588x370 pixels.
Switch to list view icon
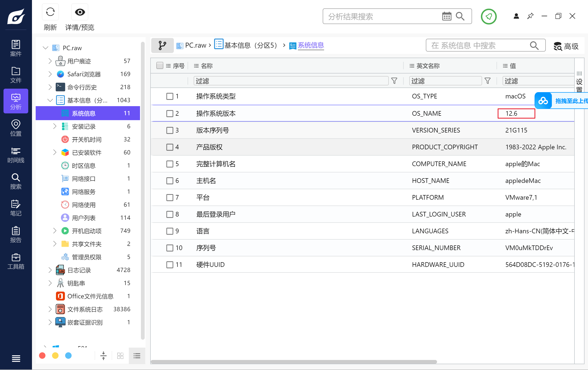pyautogui.click(x=137, y=356)
